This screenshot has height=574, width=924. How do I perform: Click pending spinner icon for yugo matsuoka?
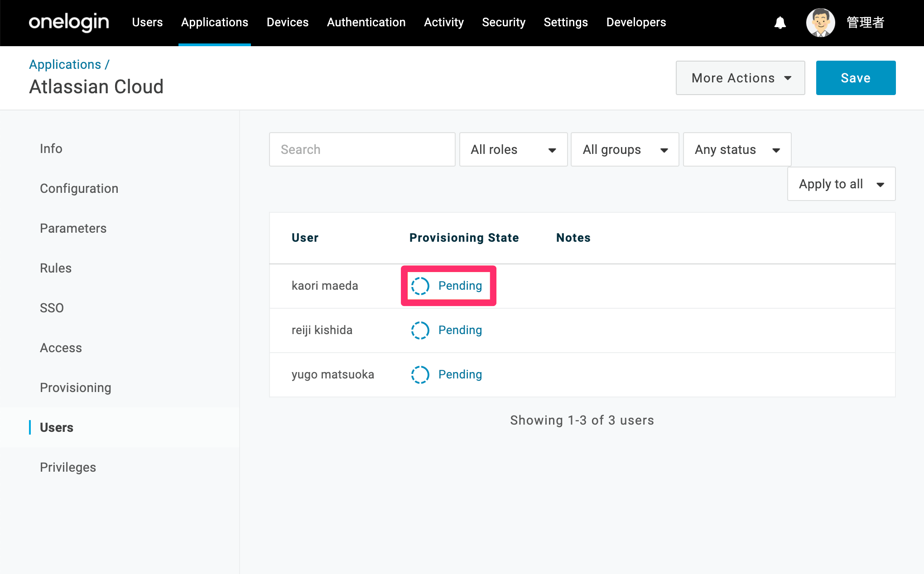click(420, 375)
